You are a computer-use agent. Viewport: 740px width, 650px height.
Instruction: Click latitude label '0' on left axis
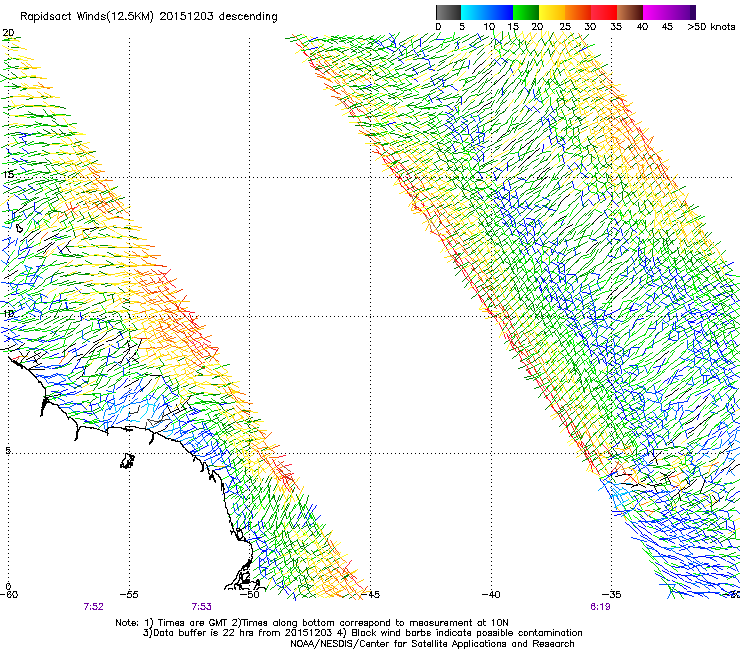tap(8, 587)
